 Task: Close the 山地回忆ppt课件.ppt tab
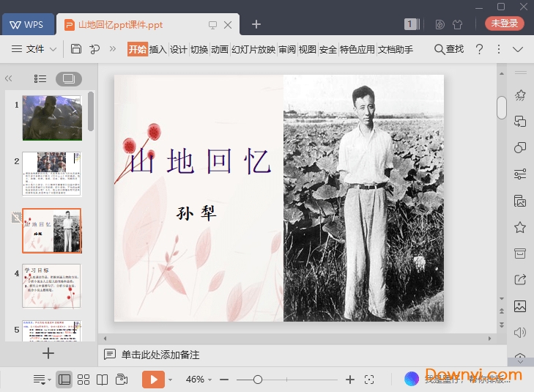click(x=228, y=25)
